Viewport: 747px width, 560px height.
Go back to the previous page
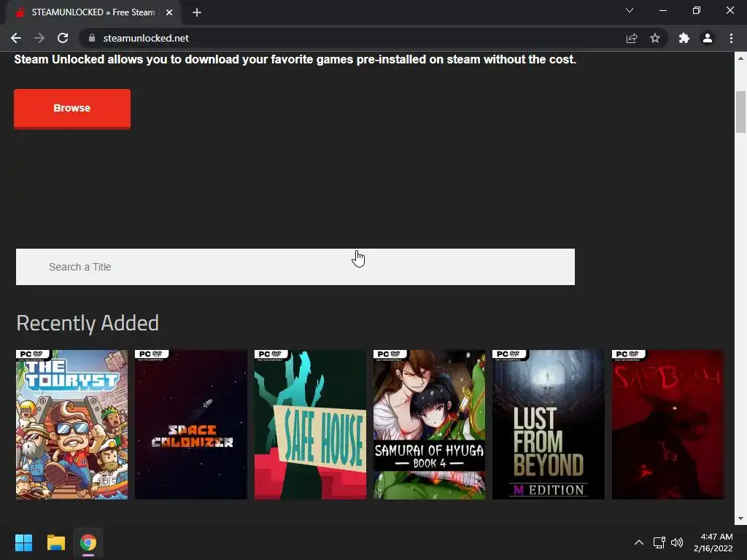(16, 38)
